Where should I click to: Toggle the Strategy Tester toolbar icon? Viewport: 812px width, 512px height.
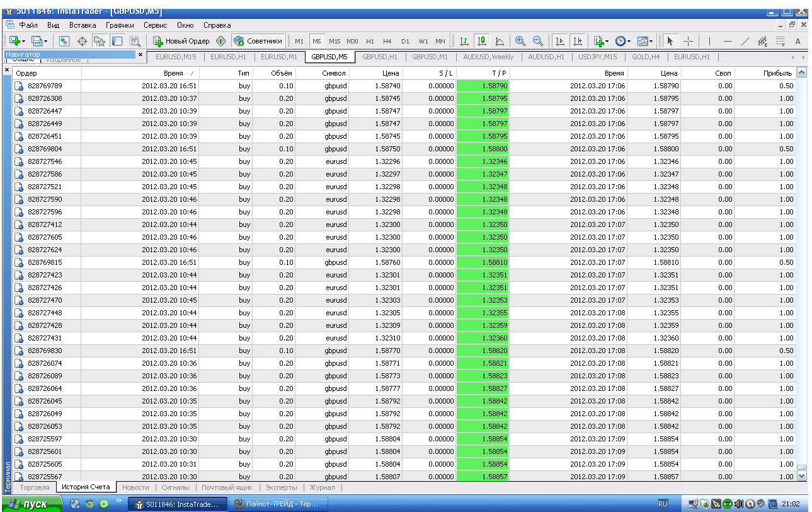coord(135,41)
